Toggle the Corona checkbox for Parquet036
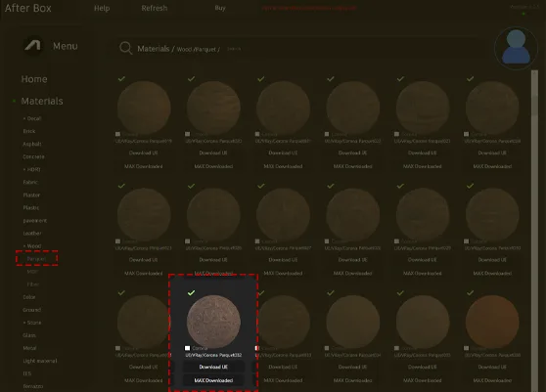Image resolution: width=546 pixels, height=392 pixels. click(x=466, y=348)
